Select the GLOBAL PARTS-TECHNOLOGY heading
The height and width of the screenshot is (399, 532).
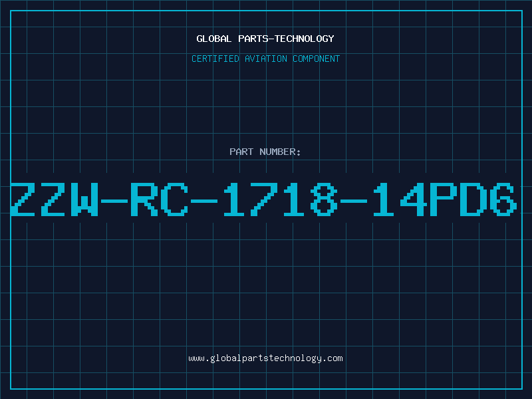(265, 39)
